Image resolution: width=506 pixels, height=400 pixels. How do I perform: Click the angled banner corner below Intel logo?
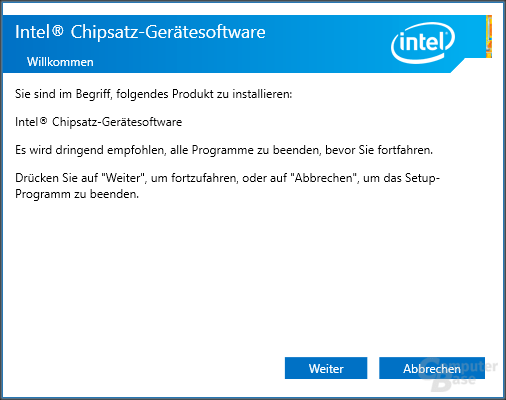[457, 66]
